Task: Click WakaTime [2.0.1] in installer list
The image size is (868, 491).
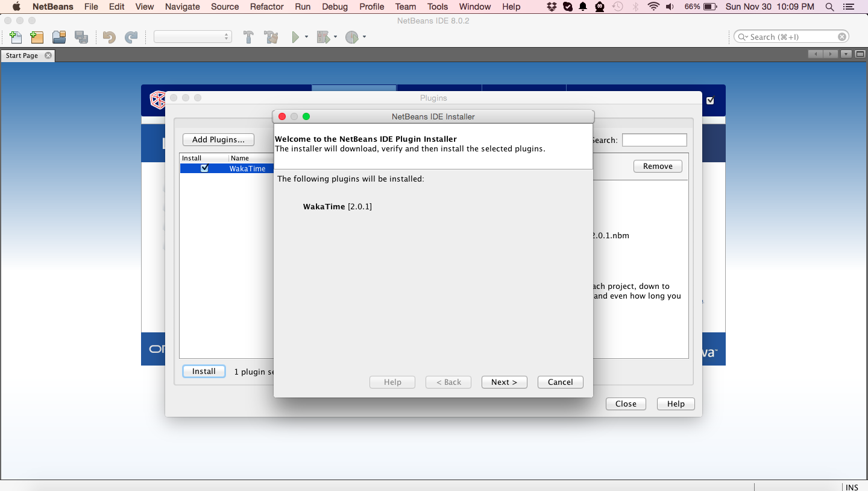Action: (338, 207)
